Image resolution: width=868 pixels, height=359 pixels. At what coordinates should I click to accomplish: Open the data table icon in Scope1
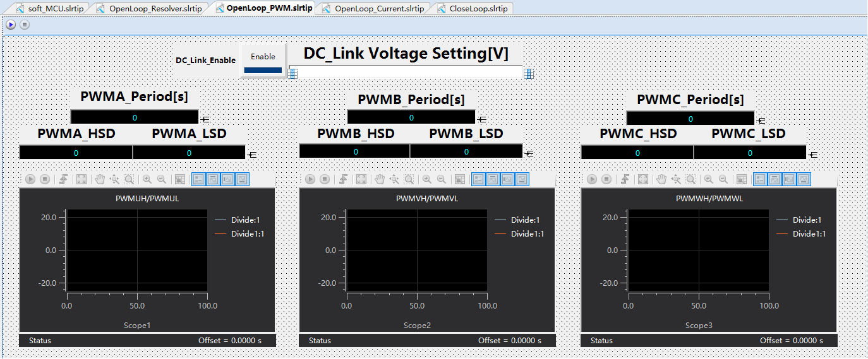click(x=179, y=179)
